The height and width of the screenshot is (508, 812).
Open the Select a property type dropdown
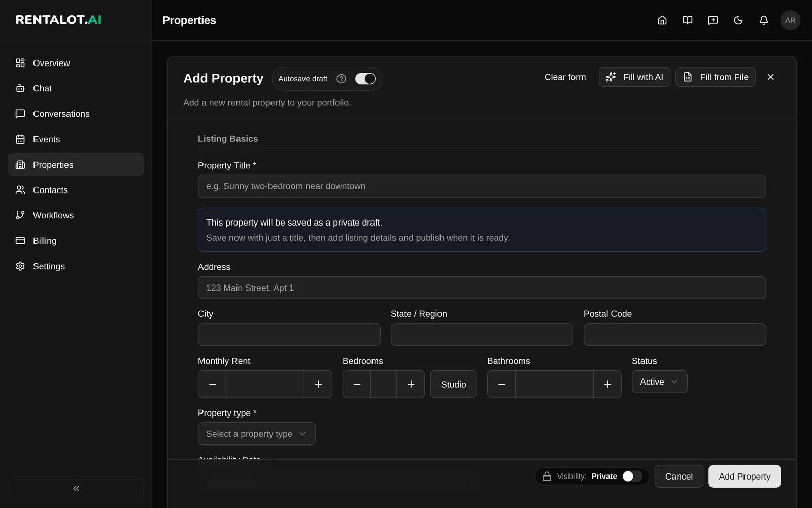point(257,434)
